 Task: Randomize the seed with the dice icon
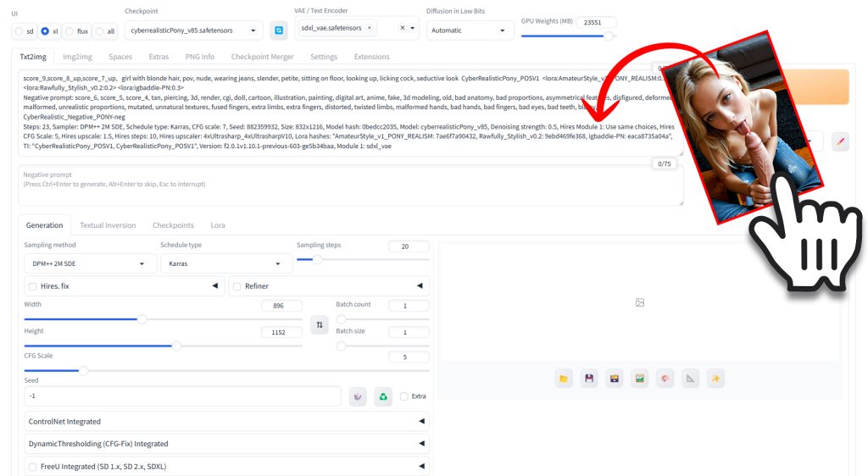pos(359,396)
